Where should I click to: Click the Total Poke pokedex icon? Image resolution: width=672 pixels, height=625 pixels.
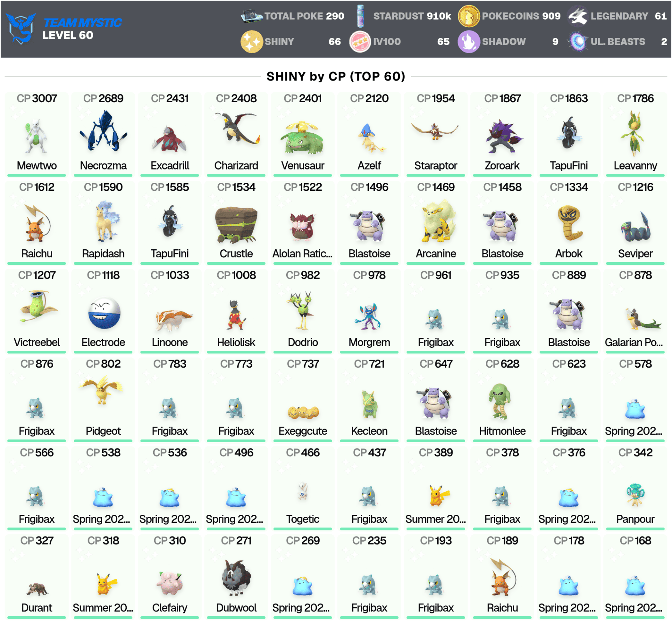click(252, 16)
